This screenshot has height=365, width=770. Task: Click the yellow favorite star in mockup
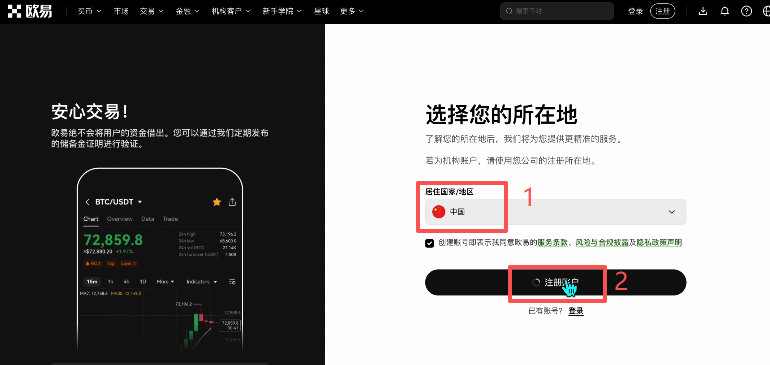(217, 202)
